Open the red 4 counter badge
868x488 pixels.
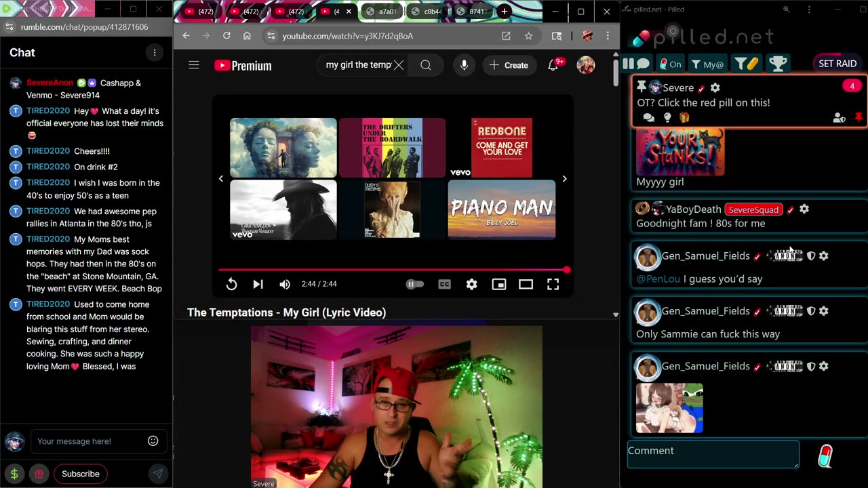tap(852, 86)
